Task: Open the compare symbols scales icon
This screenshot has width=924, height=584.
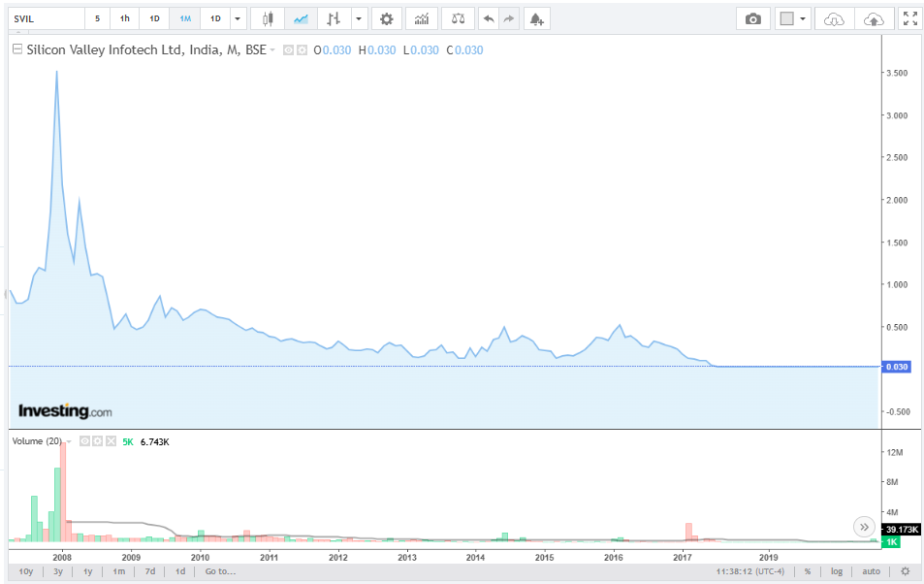Action: 458,18
